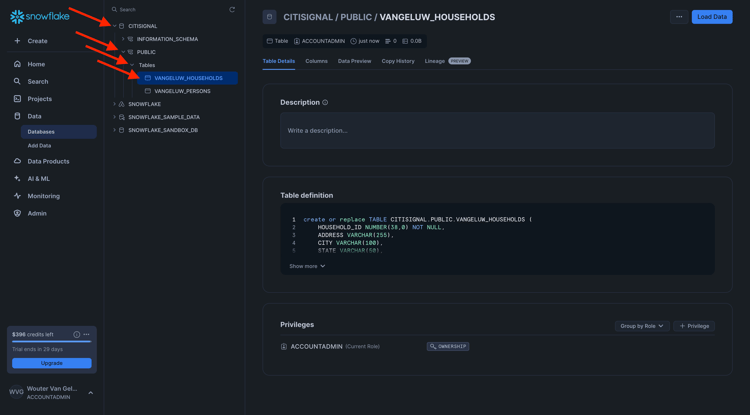Collapse the CITISIGNAL database node

pos(115,26)
